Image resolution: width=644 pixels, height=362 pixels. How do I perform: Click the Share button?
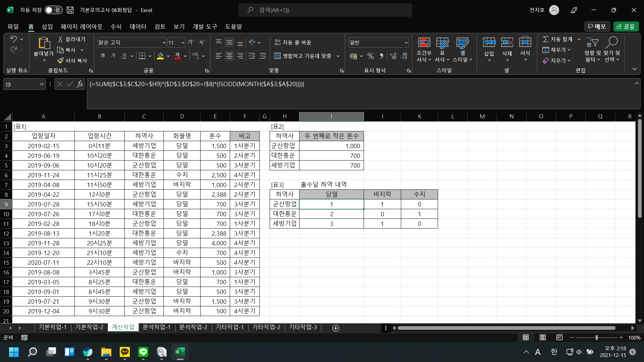626,26
